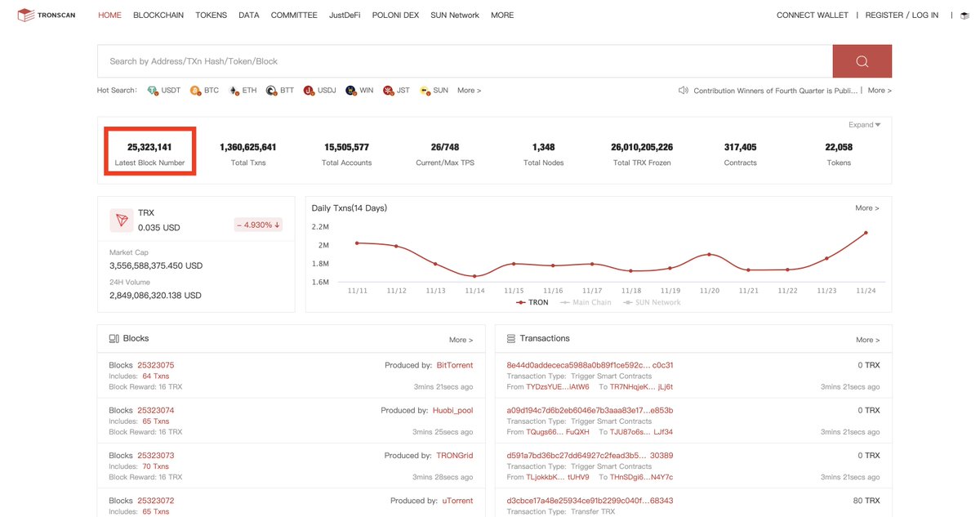
Task: Open Huobi_pool block producer
Action: click(x=453, y=410)
